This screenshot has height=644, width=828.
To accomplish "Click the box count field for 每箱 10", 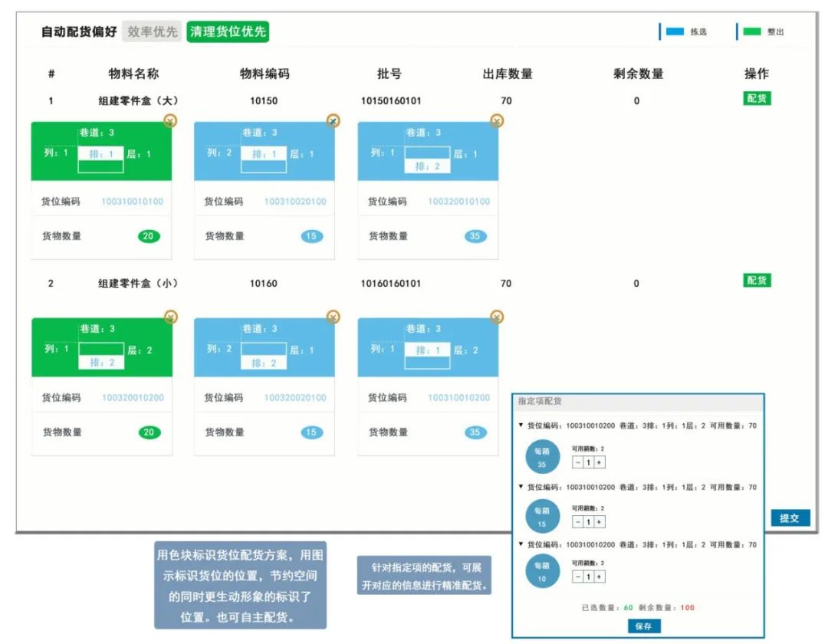I will tap(588, 577).
